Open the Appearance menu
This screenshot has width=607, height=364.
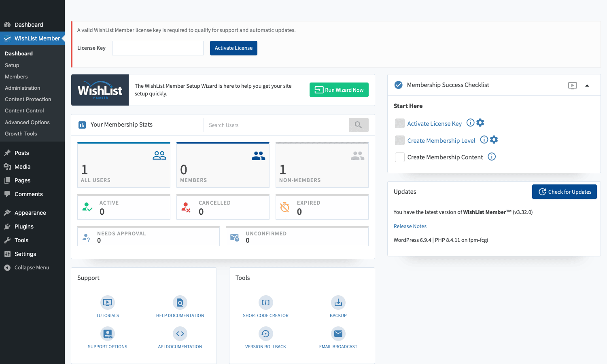[x=32, y=213]
